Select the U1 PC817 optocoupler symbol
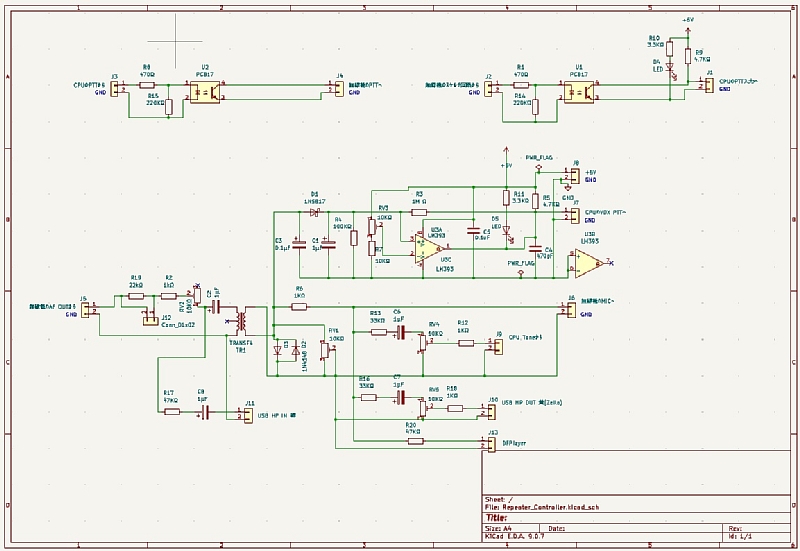Screen dimensions: 800x551 coord(577,89)
